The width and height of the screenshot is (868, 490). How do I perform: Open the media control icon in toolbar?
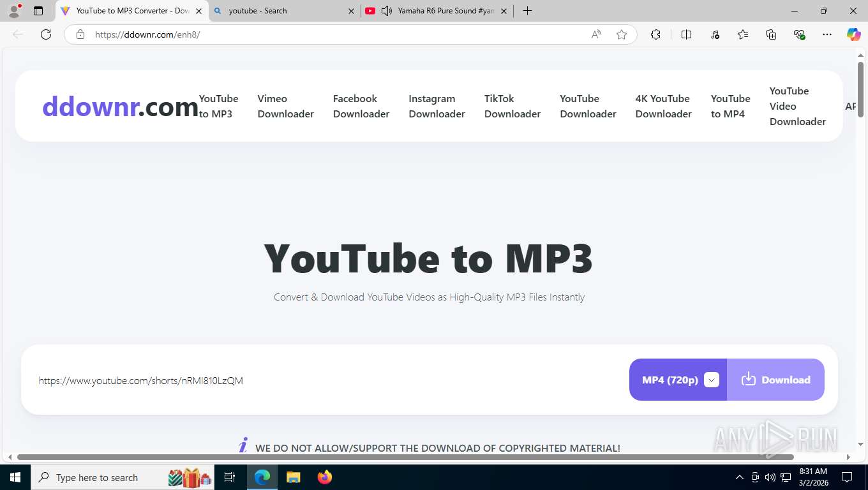(715, 34)
